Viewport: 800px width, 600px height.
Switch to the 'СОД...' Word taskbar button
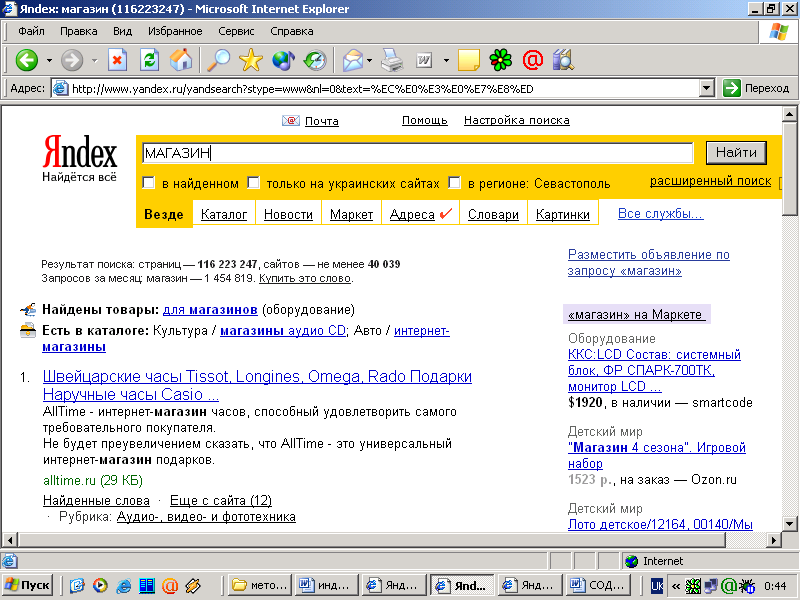598,585
